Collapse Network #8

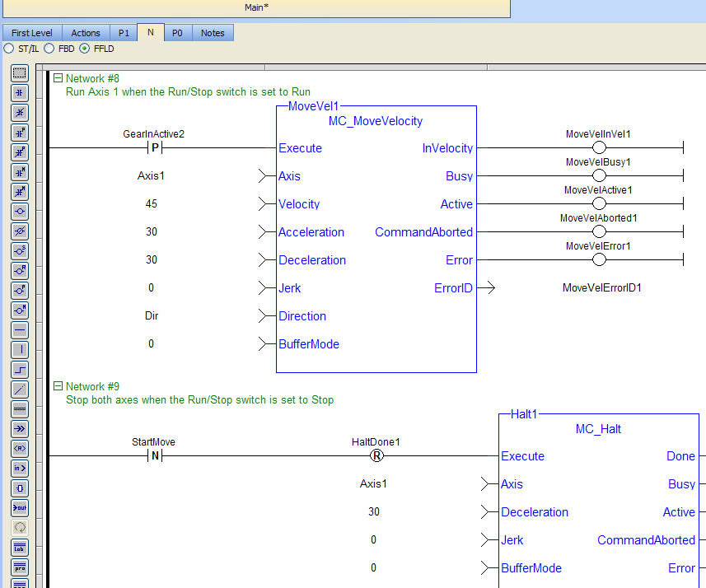click(x=58, y=78)
